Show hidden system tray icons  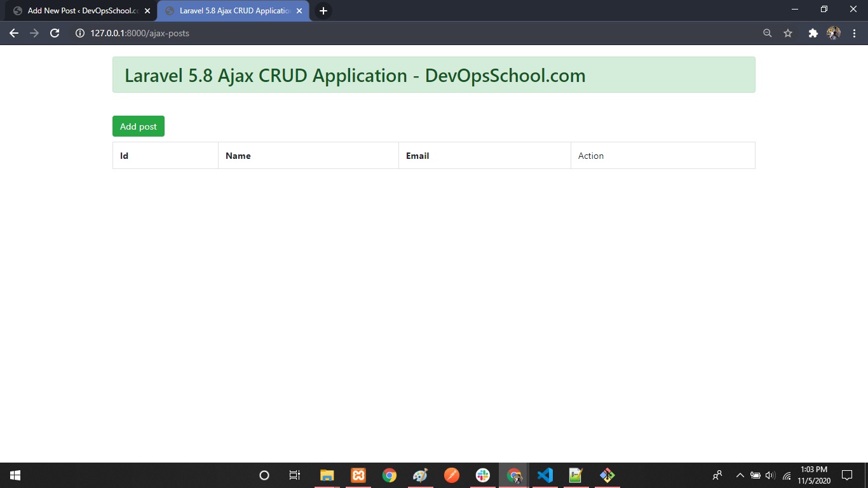tap(740, 475)
